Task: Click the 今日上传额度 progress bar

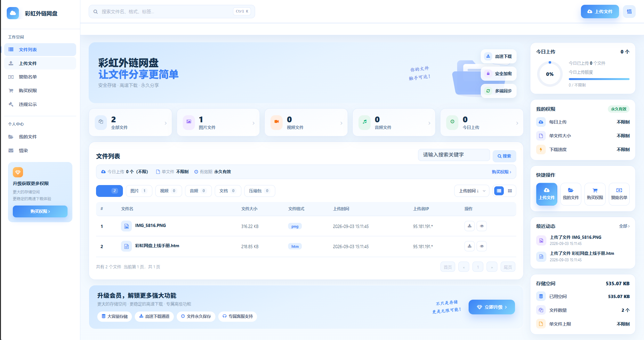Action: tap(599, 79)
